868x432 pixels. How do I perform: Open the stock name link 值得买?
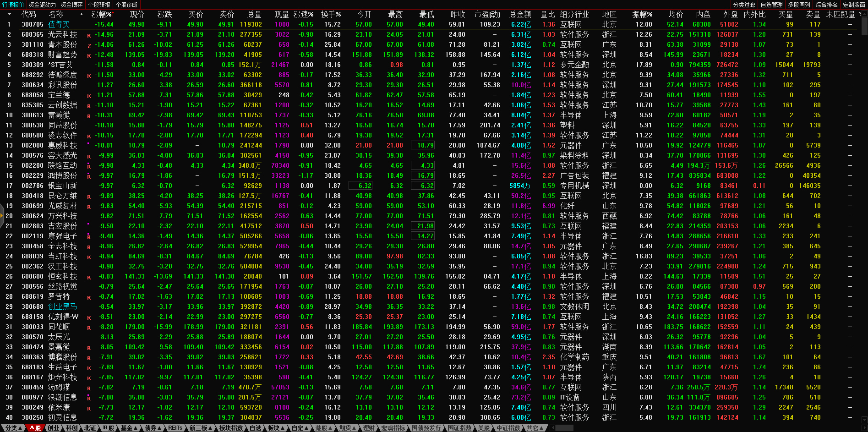59,24
